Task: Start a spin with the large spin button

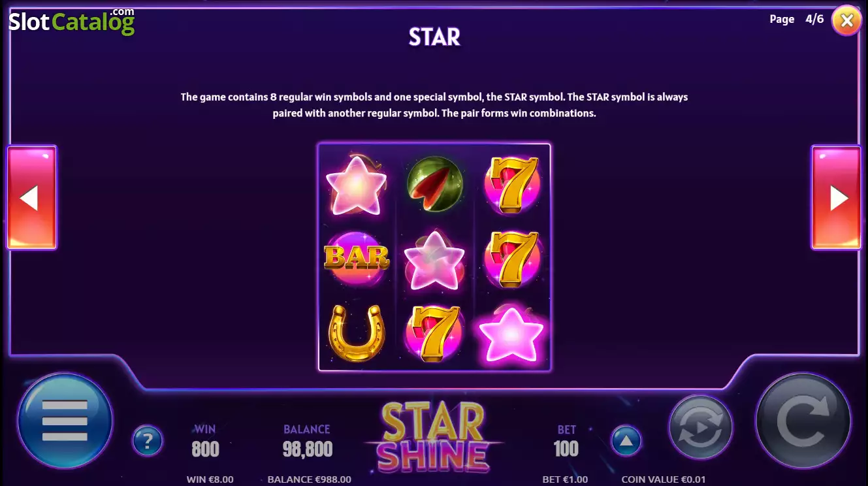Action: pos(803,421)
